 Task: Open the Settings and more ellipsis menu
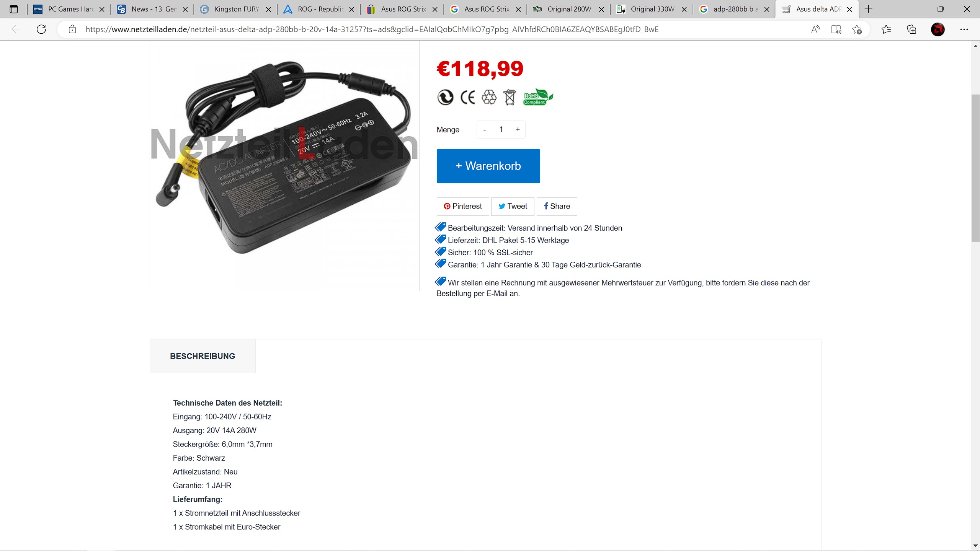(964, 29)
